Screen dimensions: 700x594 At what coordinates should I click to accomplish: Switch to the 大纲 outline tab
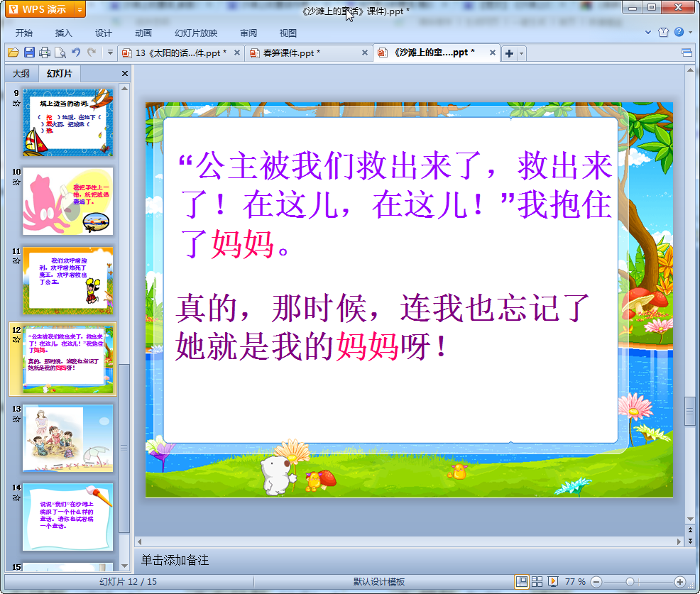click(x=21, y=74)
